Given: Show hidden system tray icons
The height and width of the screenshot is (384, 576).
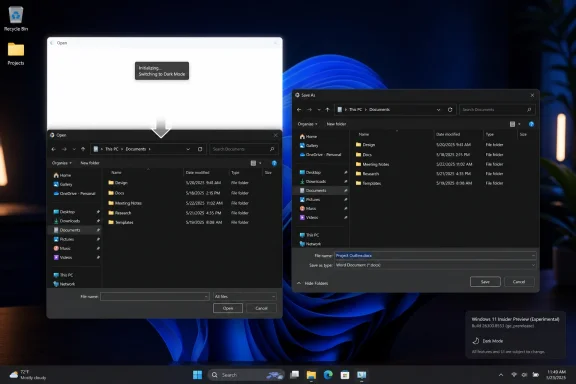Looking at the screenshot, I should [501, 375].
